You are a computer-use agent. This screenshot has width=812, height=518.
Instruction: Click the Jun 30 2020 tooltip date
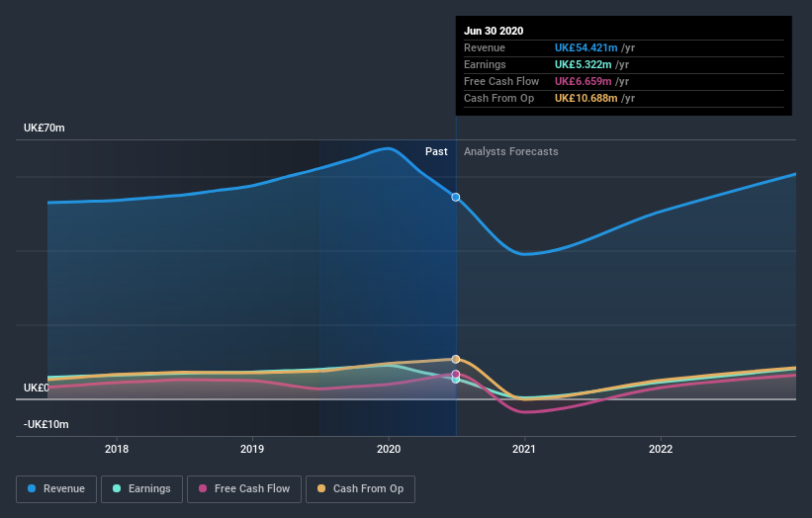pyautogui.click(x=494, y=31)
